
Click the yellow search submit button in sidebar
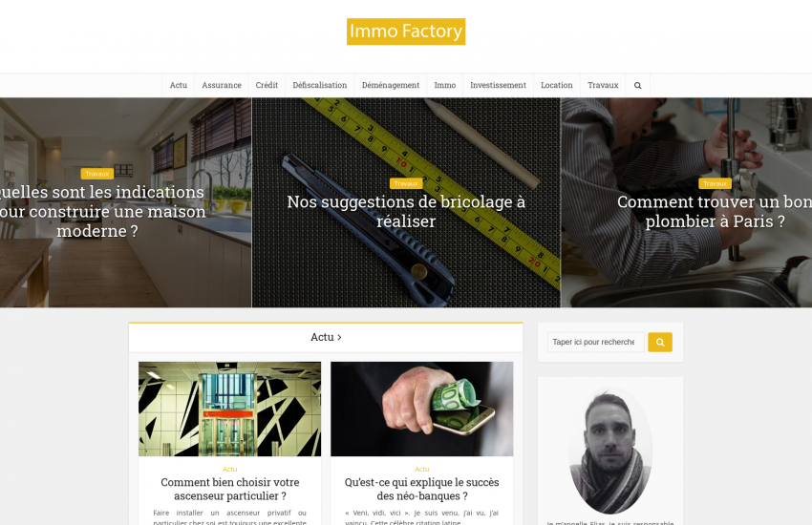click(x=660, y=342)
